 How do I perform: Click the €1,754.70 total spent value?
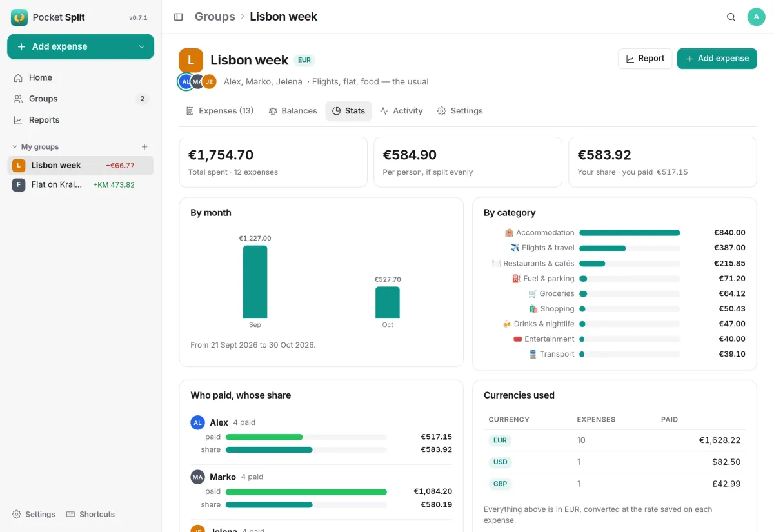221,155
